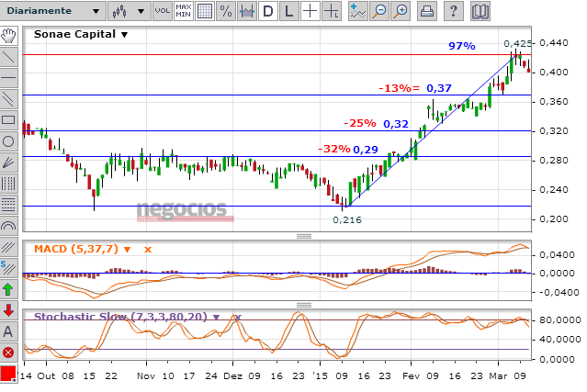Screen dimensions: 587x392
Task: Remove the MACD indicator with x
Action: 148,250
